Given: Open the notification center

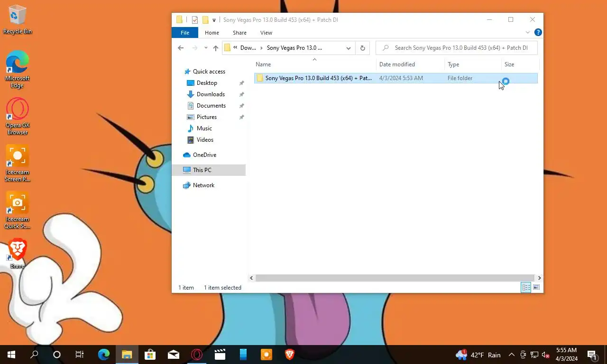Looking at the screenshot, I should click(593, 355).
